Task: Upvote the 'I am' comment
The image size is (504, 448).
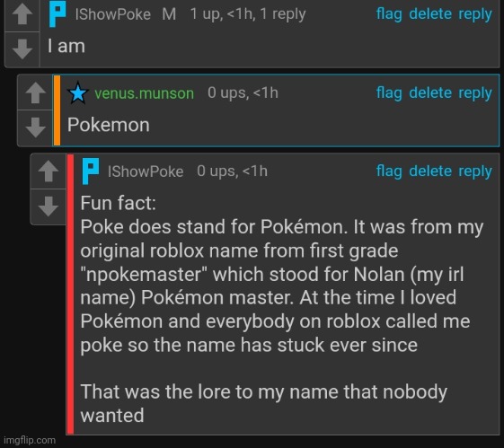Action: (22, 14)
